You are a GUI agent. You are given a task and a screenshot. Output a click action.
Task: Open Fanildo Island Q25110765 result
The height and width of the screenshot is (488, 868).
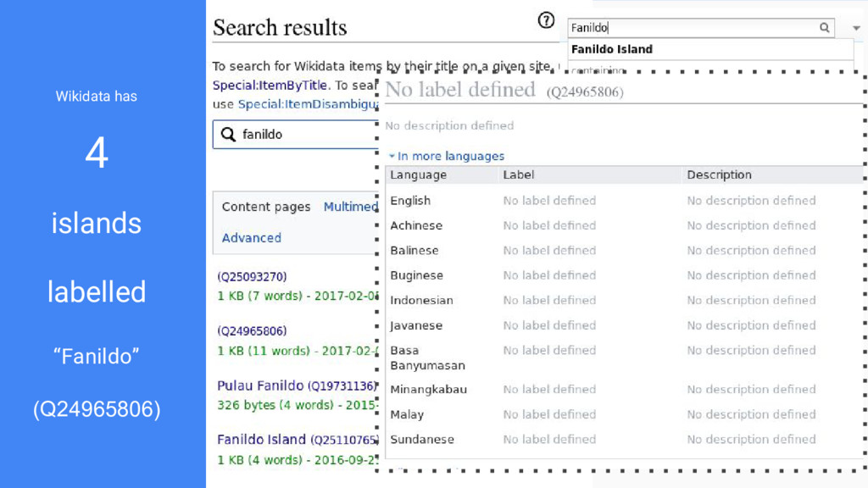coord(298,440)
